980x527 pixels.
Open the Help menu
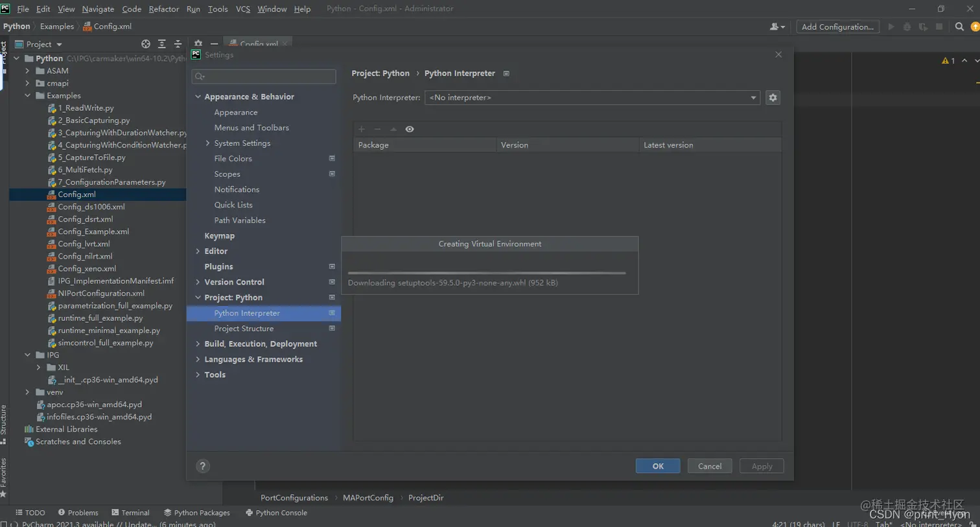302,9
